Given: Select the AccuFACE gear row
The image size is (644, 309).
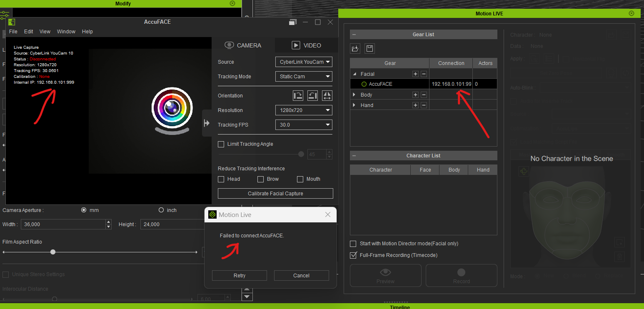Looking at the screenshot, I should pos(424,84).
